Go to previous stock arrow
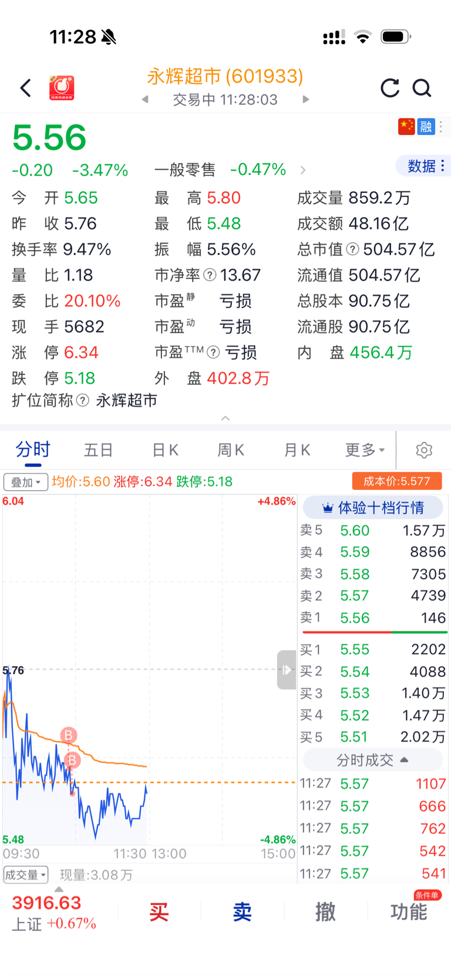This screenshot has width=451, height=980. pyautogui.click(x=145, y=99)
